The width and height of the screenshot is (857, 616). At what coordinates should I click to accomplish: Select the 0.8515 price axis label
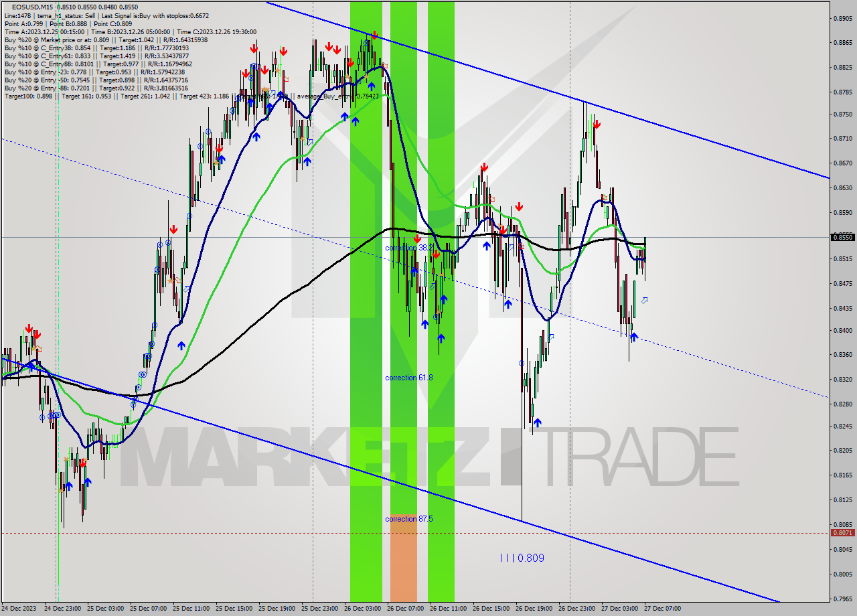842,258
